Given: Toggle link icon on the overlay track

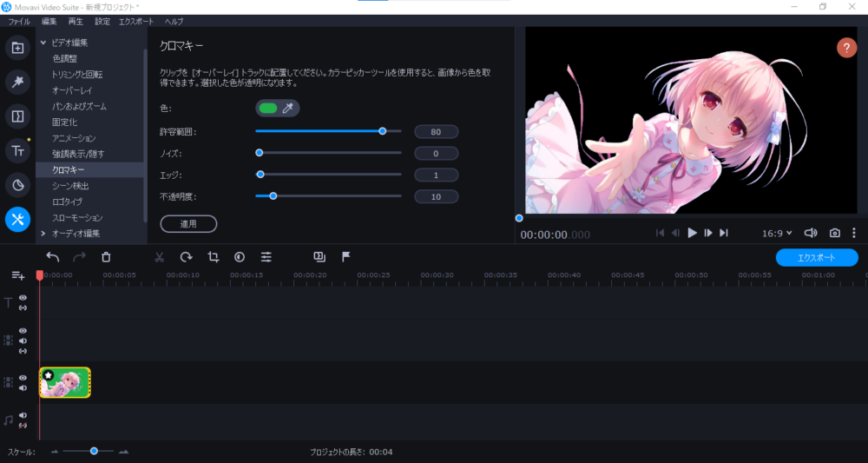Looking at the screenshot, I should click(23, 351).
